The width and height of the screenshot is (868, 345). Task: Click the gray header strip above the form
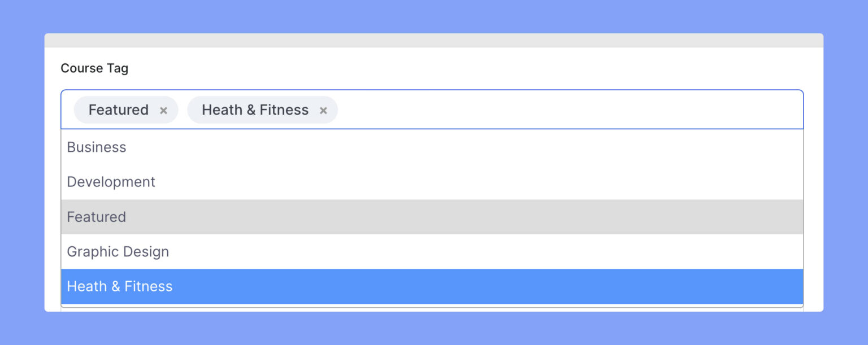click(433, 41)
